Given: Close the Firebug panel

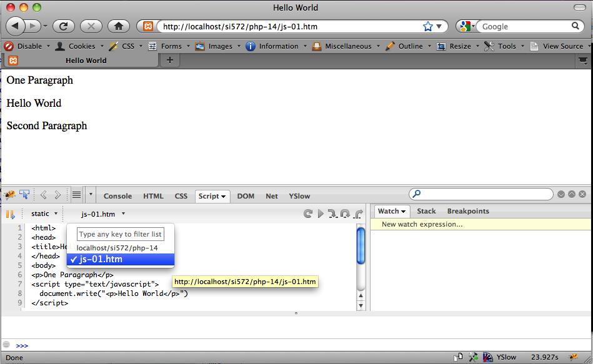Looking at the screenshot, I should pyautogui.click(x=582, y=194).
